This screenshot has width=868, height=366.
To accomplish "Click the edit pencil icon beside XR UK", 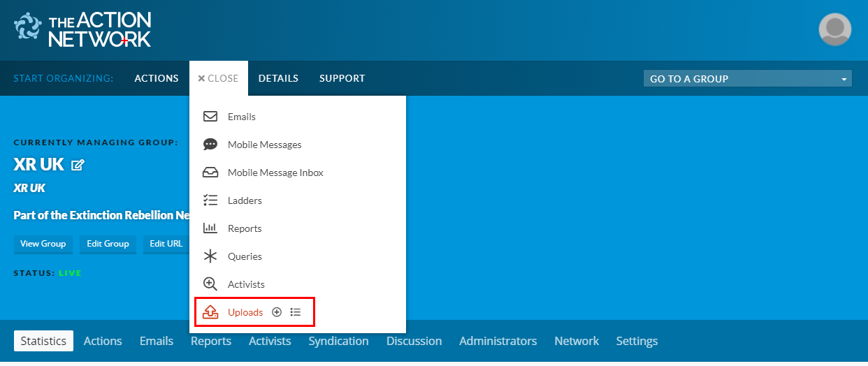I will pyautogui.click(x=78, y=166).
